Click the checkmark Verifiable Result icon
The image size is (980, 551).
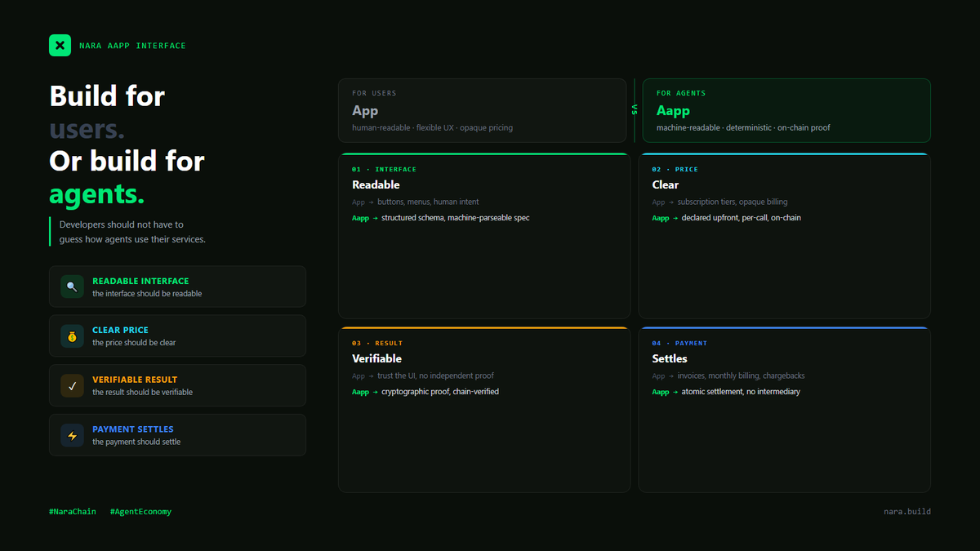tap(72, 386)
